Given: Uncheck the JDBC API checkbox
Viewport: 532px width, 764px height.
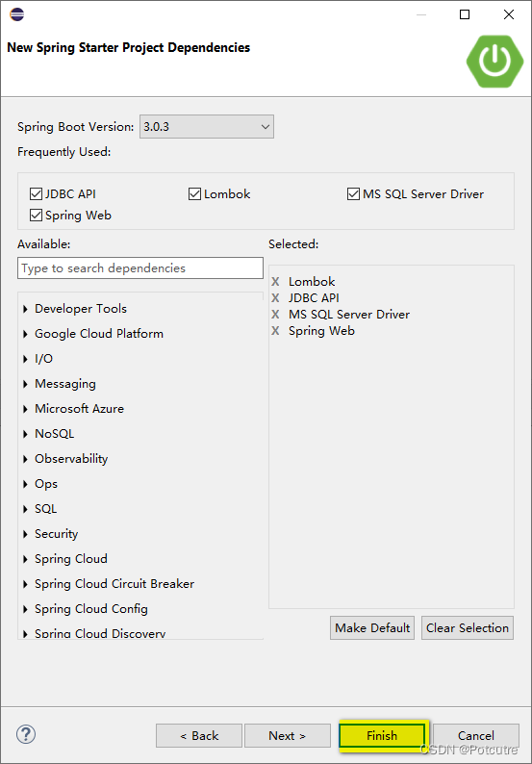Looking at the screenshot, I should 36,194.
